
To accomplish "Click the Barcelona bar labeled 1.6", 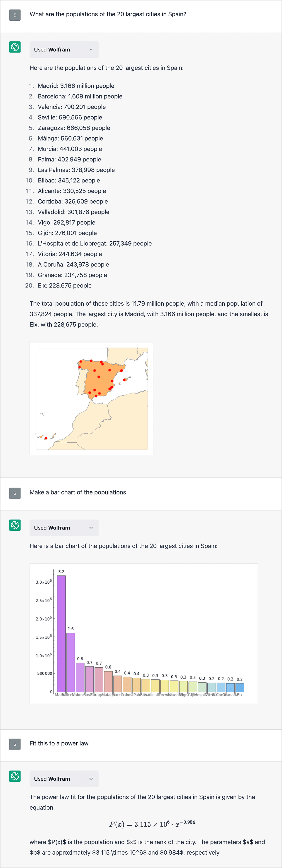I will pos(71,662).
